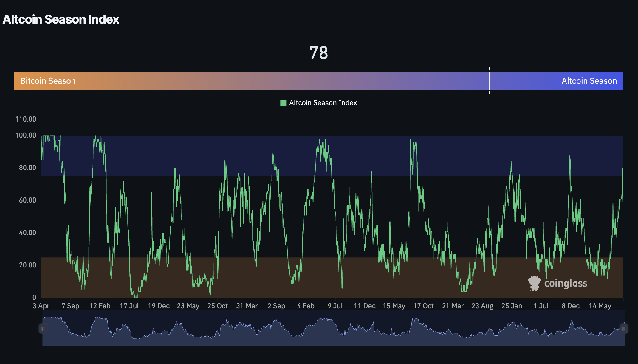
Task: Click the 17 Oct date axis label
Action: (423, 306)
